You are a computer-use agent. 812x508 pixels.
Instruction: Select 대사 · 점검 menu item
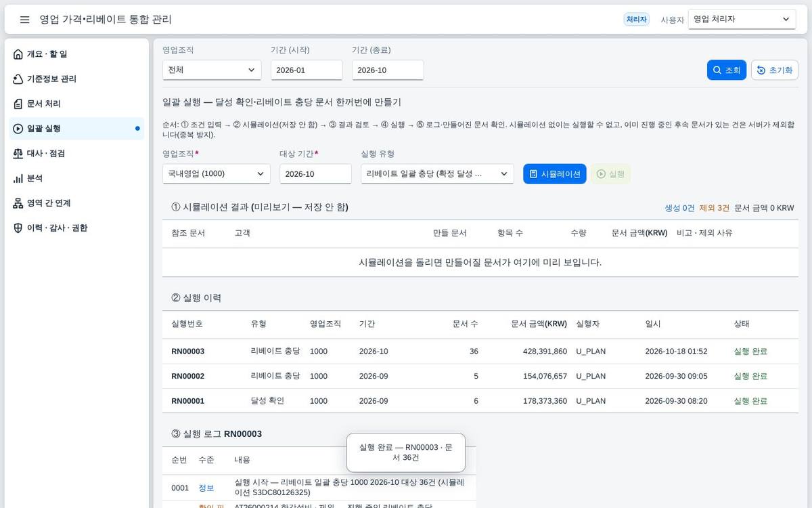click(x=76, y=154)
